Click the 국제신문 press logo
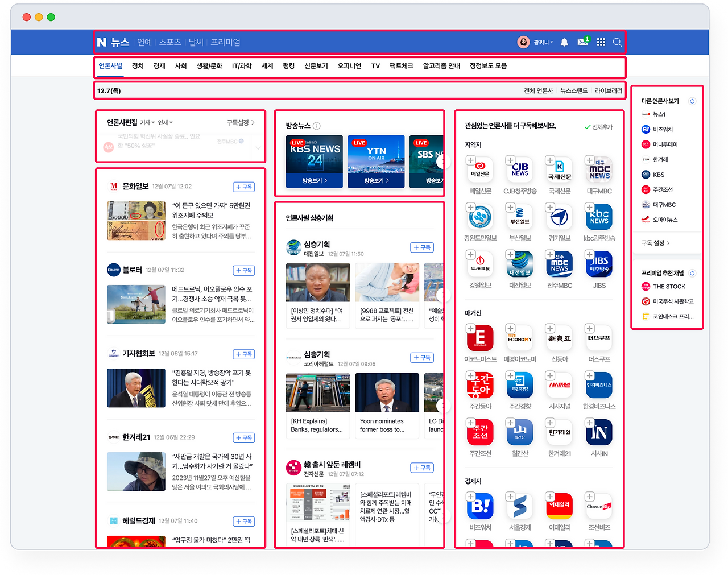728x575 pixels. (560, 170)
